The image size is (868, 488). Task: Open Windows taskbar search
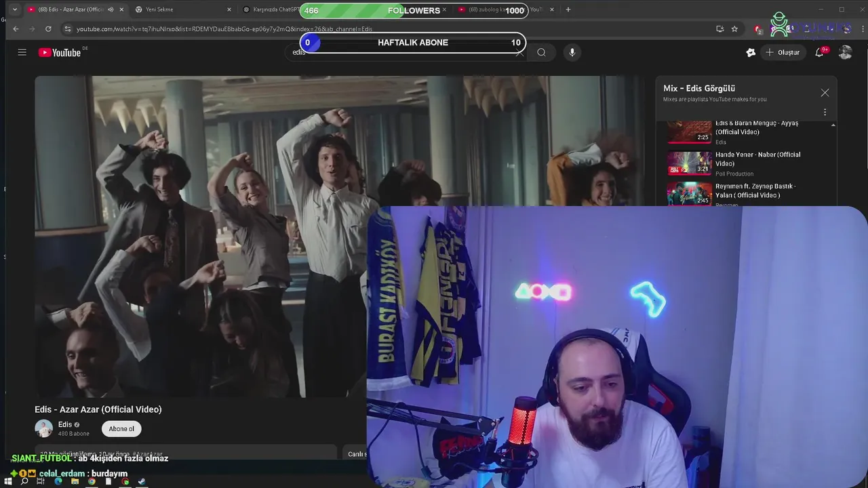click(x=24, y=481)
